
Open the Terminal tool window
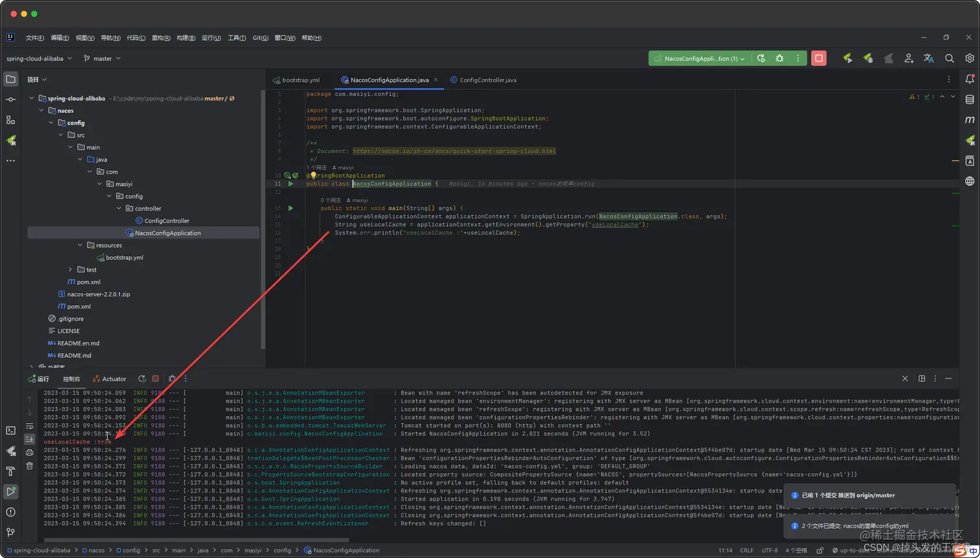pos(10,430)
